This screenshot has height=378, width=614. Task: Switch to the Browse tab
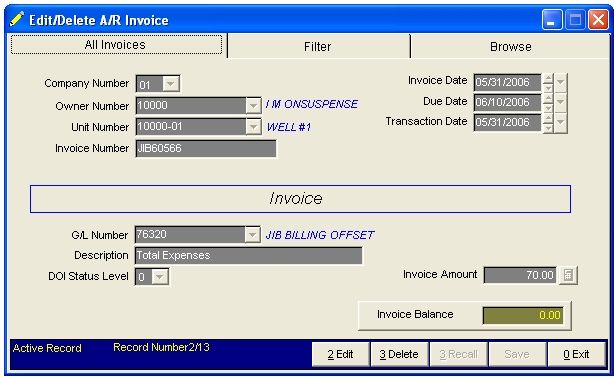(511, 46)
